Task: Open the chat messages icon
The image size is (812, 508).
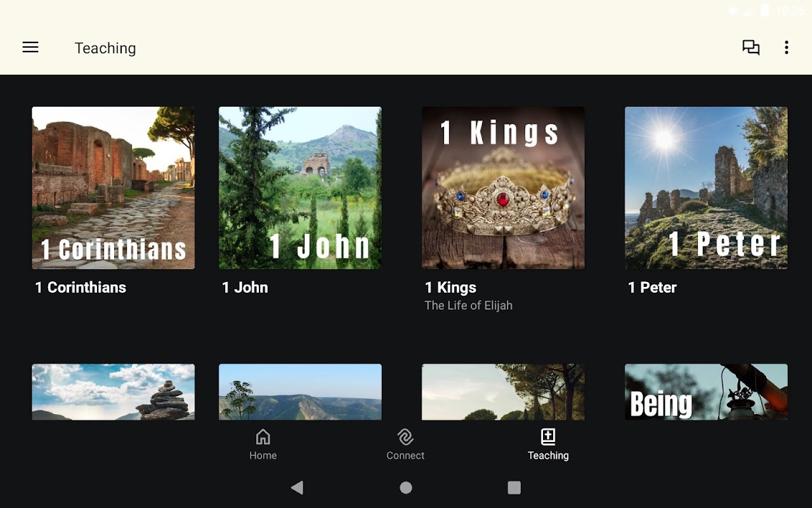Action: pos(751,48)
